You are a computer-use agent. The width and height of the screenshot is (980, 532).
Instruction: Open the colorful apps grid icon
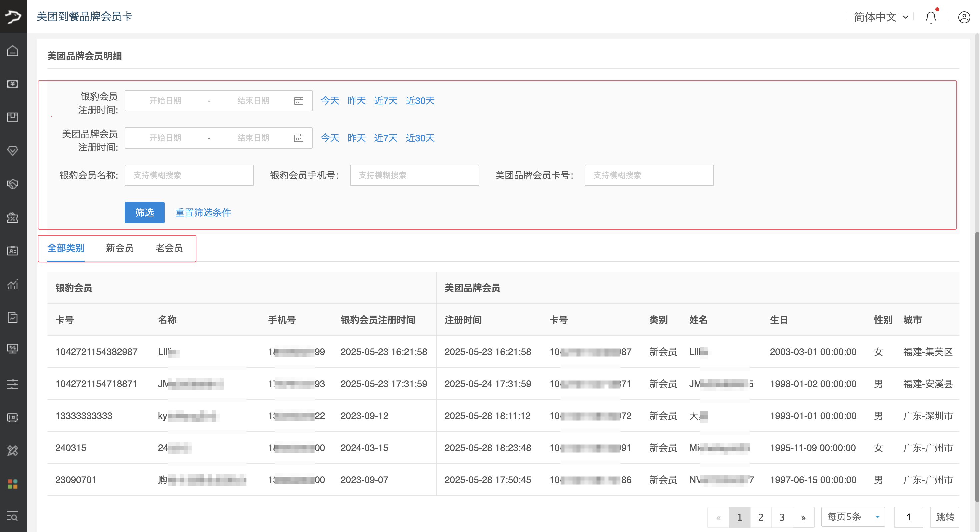coord(13,484)
